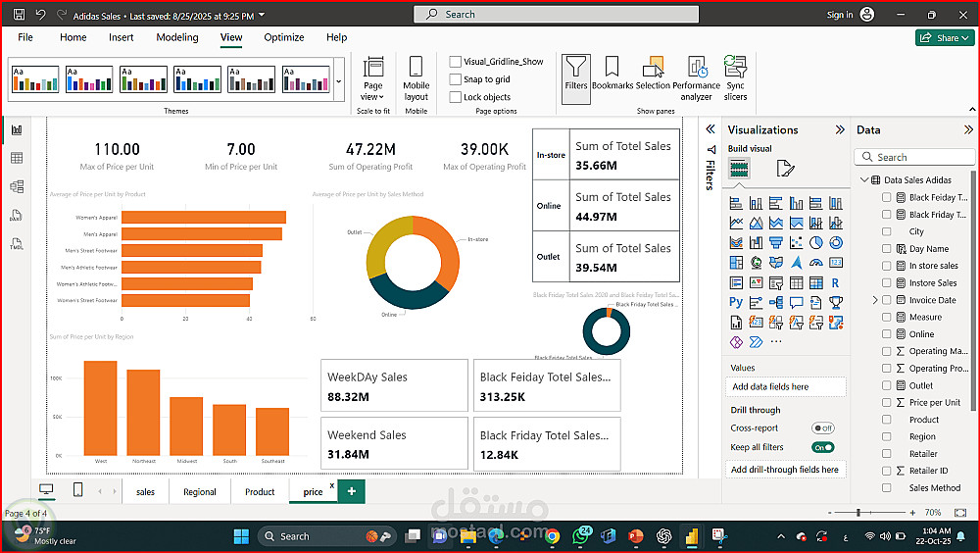Pick the card visual icon
The image size is (980, 553).
point(836,263)
